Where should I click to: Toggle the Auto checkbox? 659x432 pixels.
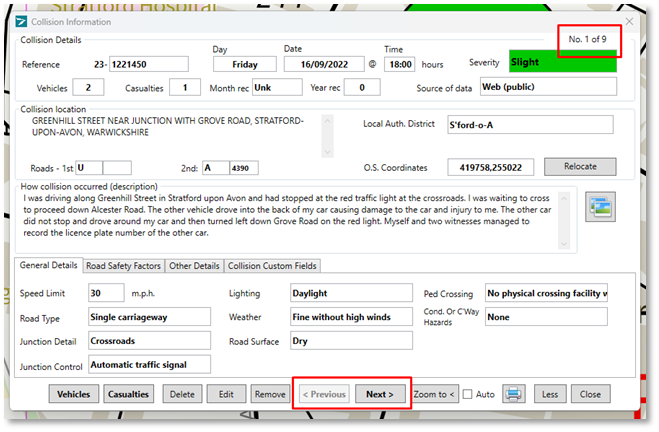pos(468,394)
